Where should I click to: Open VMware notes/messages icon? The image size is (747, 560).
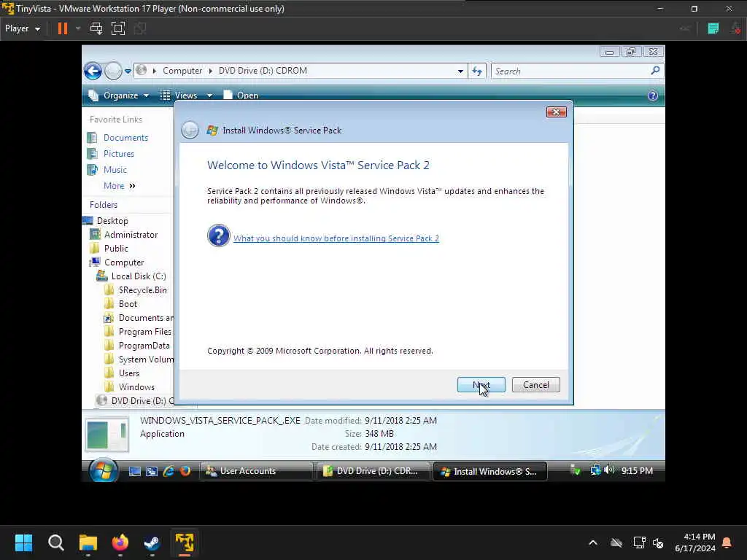pos(713,28)
